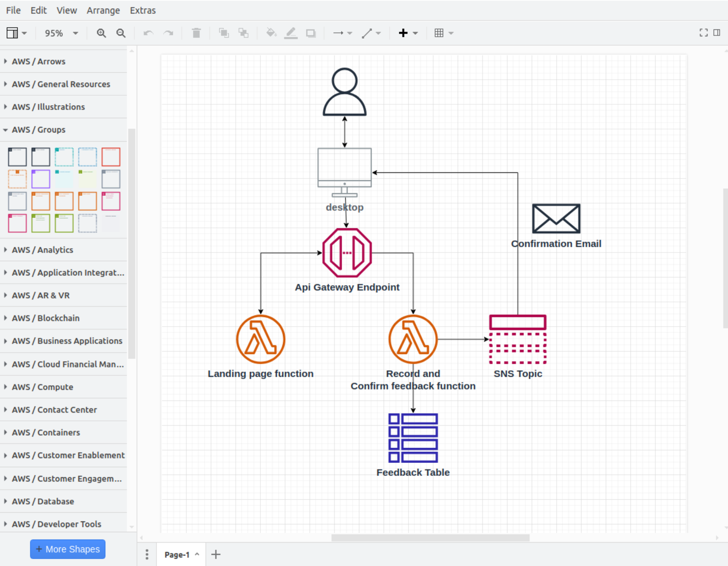This screenshot has width=728, height=566.
Task: Select the SNS Topic shape
Action: 518,340
